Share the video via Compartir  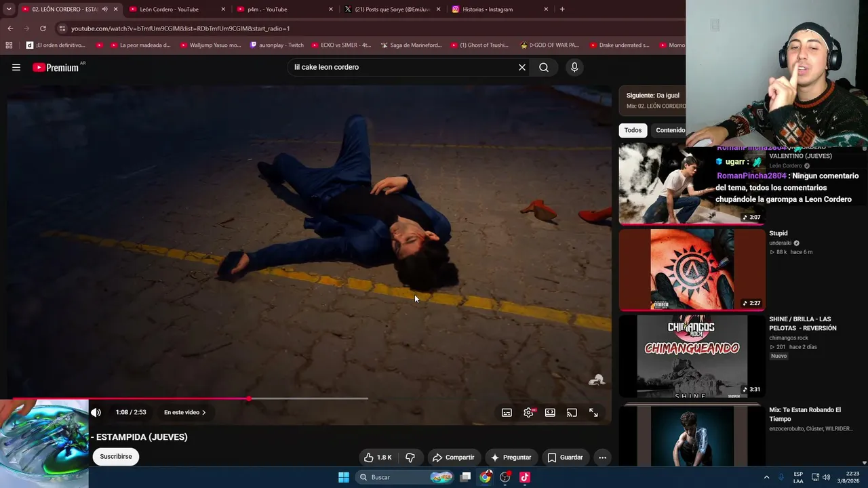coord(454,457)
